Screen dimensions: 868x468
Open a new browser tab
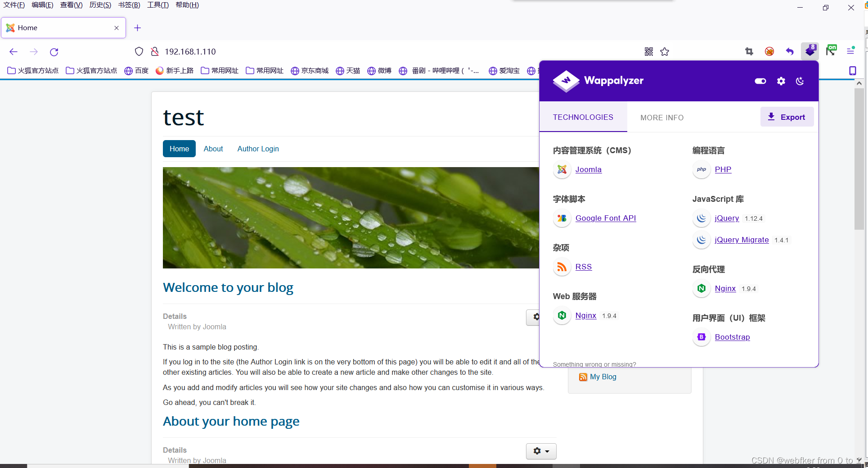(137, 28)
